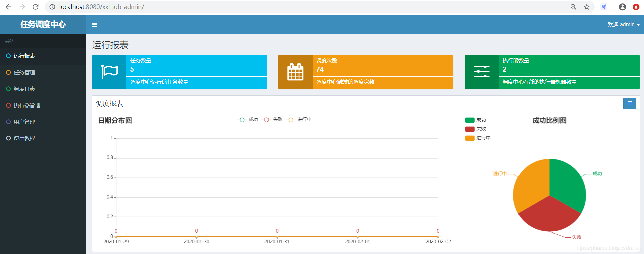This screenshot has width=644, height=254.
Task: Click the 任务调度中心 logo title
Action: pyautogui.click(x=43, y=24)
